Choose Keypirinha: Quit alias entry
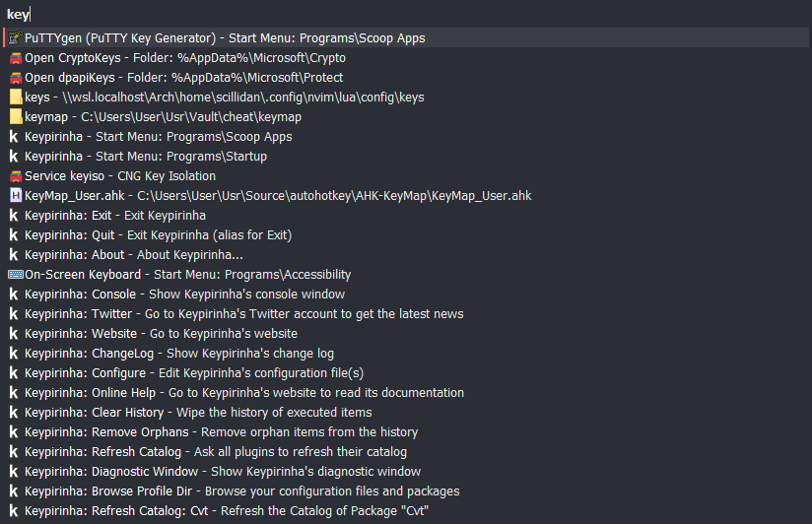812x524 pixels. tap(406, 235)
